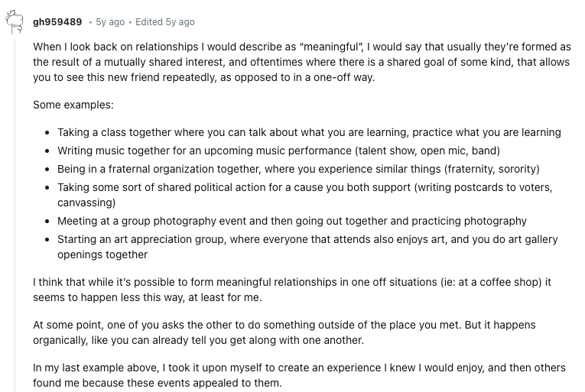Open the comment permalink via the '5y ago' timestamp

[110, 22]
